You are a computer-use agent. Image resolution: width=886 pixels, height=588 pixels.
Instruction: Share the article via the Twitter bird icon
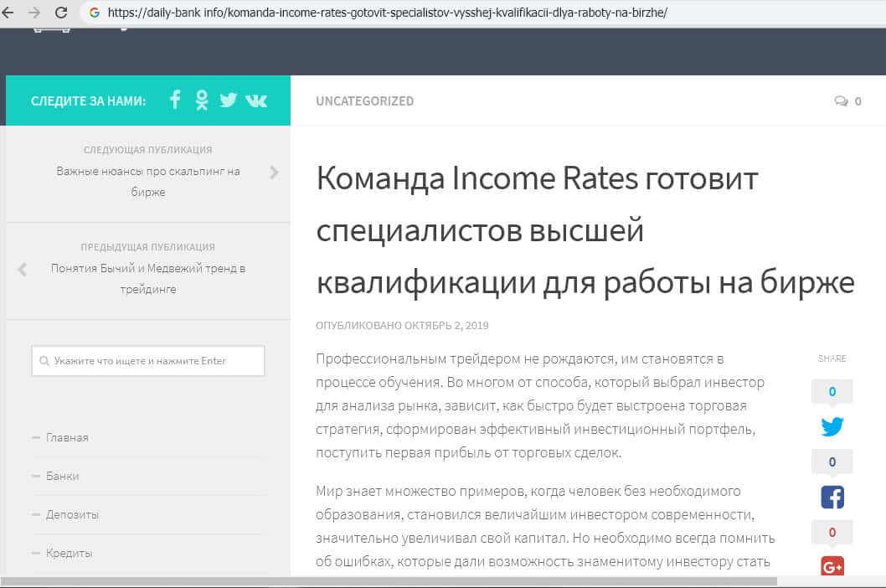point(832,426)
